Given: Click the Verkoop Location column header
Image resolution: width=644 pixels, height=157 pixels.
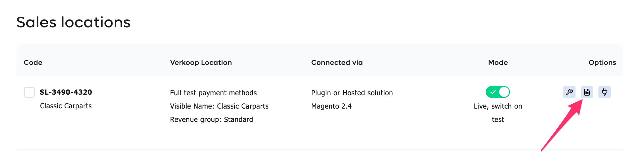Looking at the screenshot, I should (201, 62).
